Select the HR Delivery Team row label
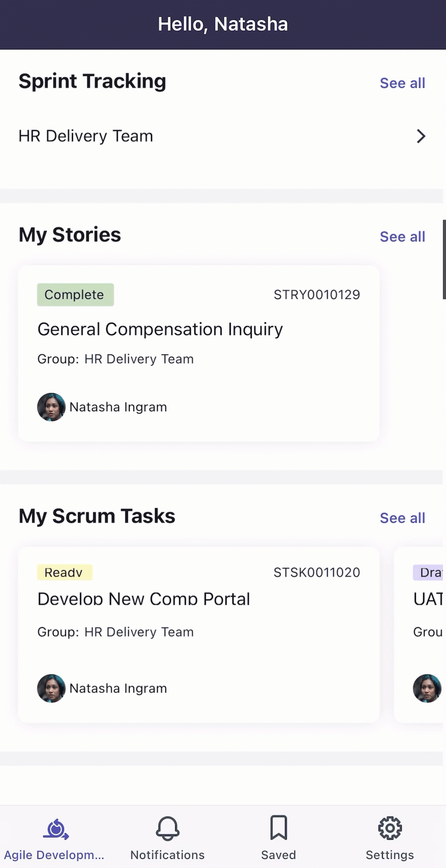This screenshot has height=868, width=446. click(86, 136)
